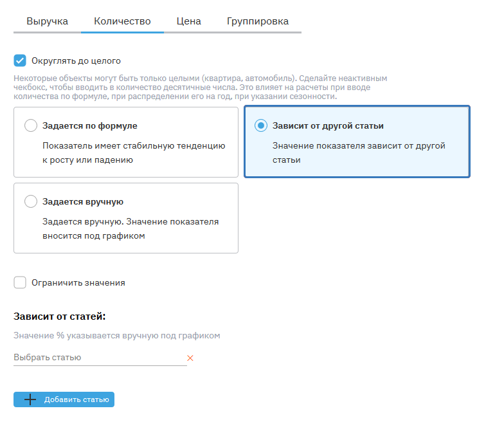Click the Зависит от статей heading
Viewport: 504px width, 431px height.
[59, 316]
